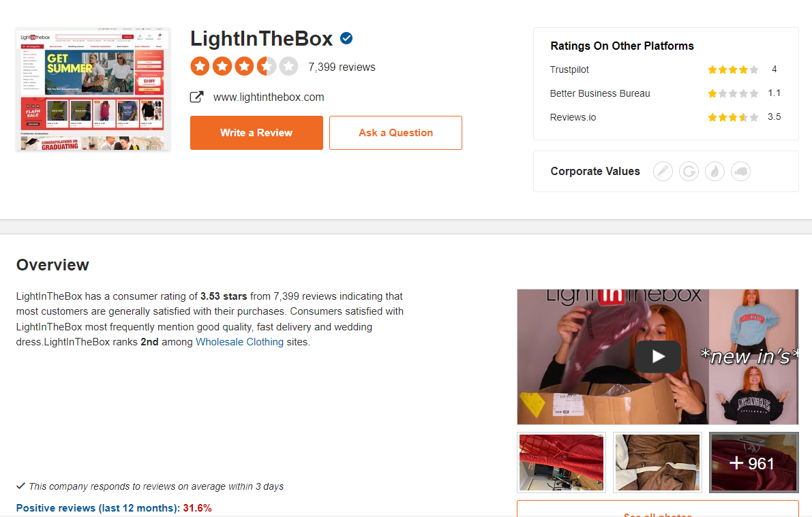The height and width of the screenshot is (517, 812).
Task: Click the fourth corporate value icon
Action: pos(740,171)
